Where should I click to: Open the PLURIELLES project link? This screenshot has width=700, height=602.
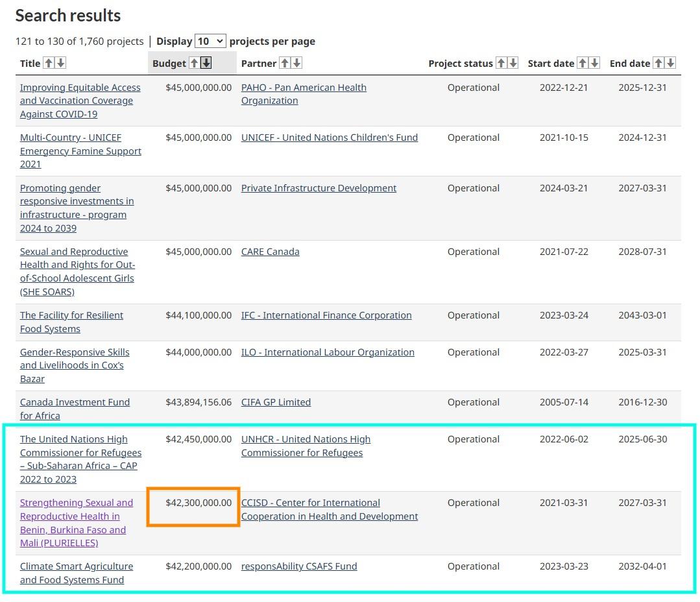(x=77, y=523)
